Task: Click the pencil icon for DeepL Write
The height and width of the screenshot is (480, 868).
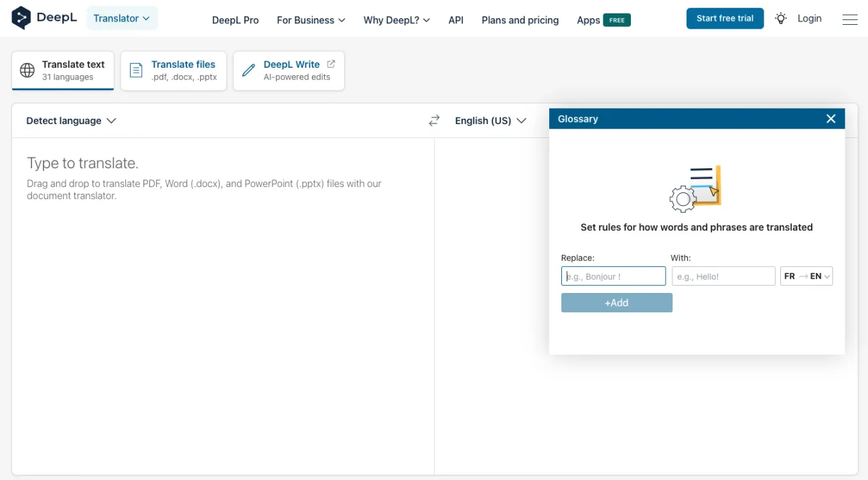Action: (x=248, y=70)
